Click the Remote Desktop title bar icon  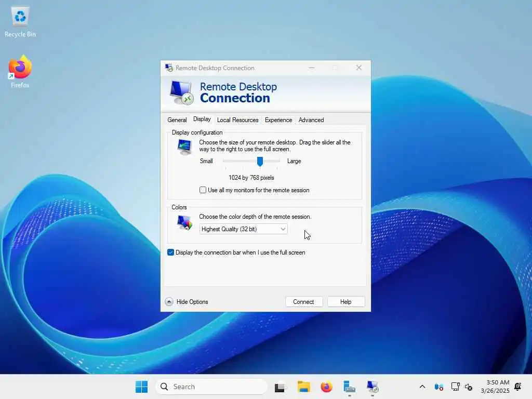tap(169, 68)
